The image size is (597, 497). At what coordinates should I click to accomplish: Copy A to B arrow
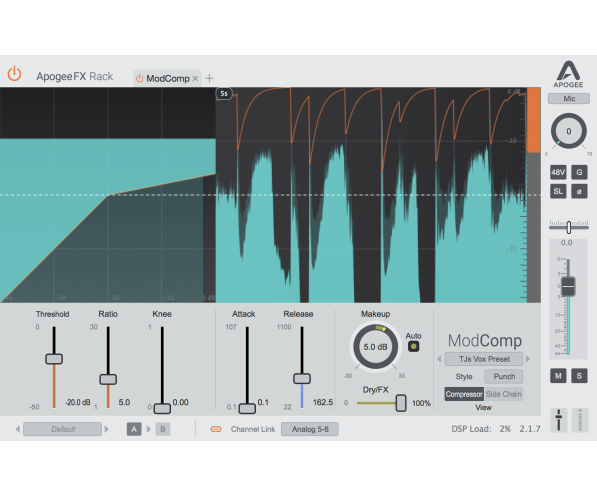148,429
